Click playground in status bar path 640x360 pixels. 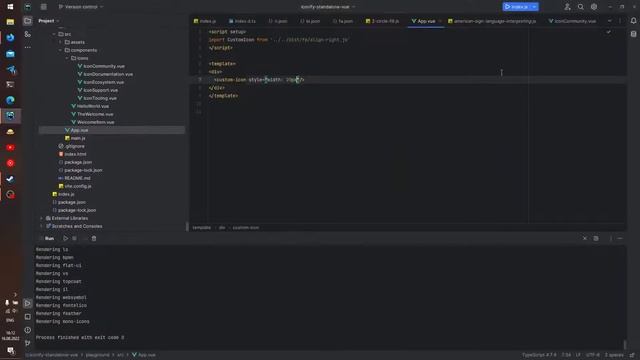[x=98, y=355]
